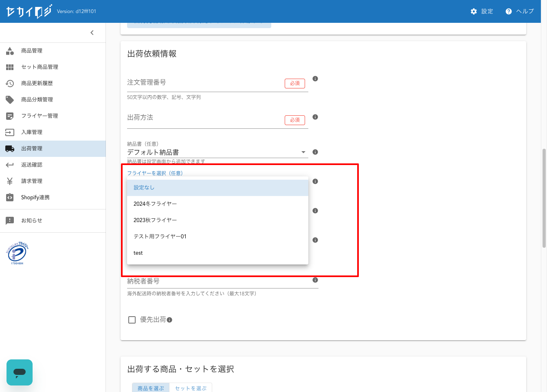The image size is (547, 392).
Task: Go to 請求管理 in sidebar
Action: tap(32, 181)
